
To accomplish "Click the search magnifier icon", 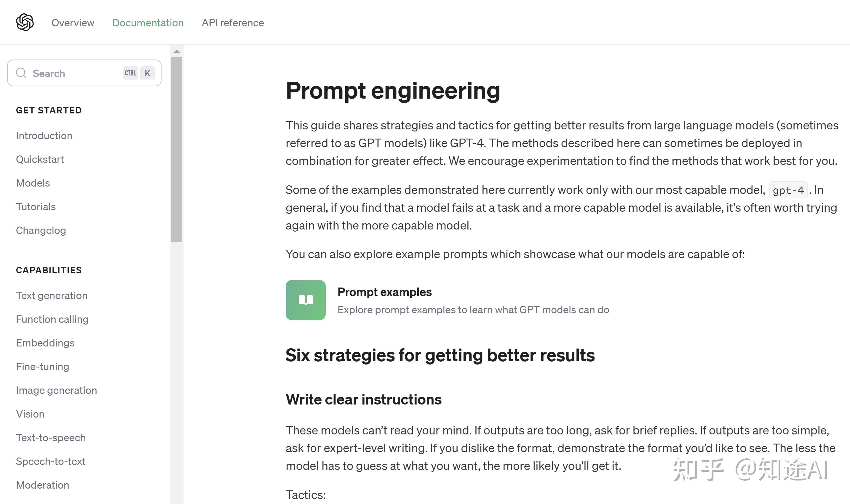I will [x=21, y=73].
